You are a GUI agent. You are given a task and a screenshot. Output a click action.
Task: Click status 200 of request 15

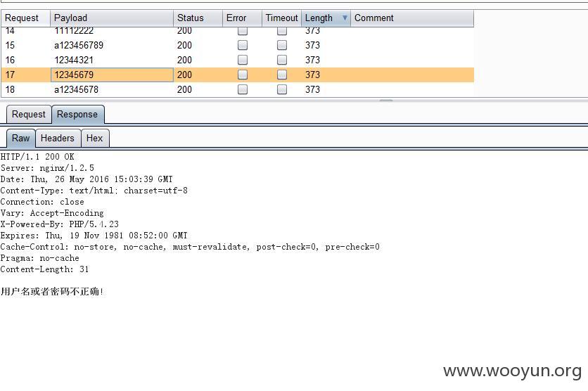coord(184,46)
